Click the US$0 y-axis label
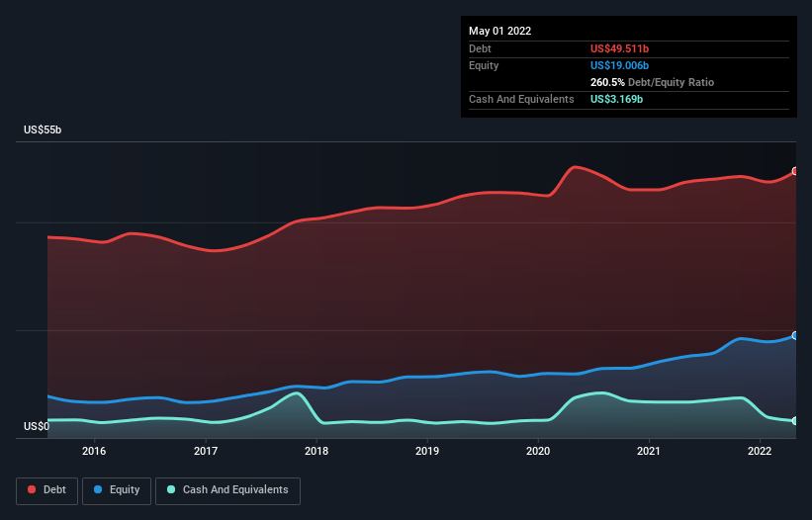812x520 pixels. tap(37, 426)
